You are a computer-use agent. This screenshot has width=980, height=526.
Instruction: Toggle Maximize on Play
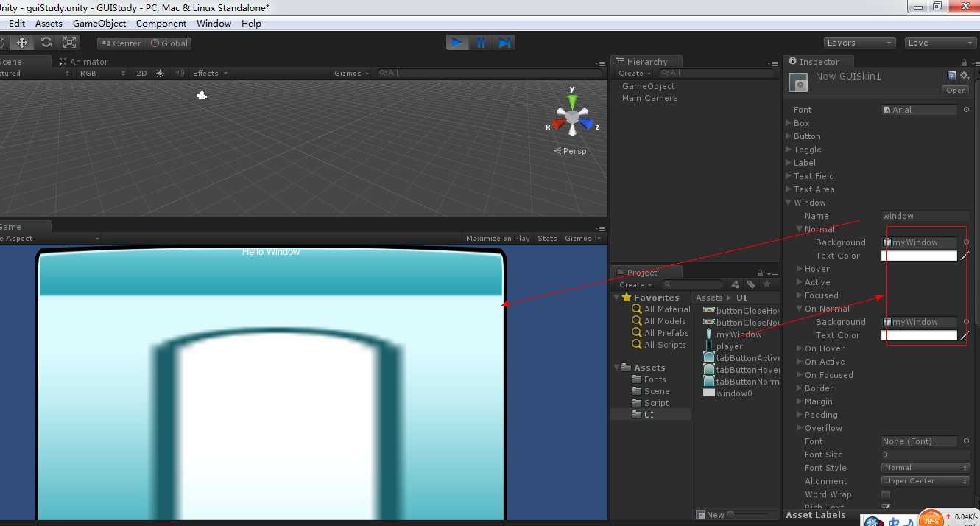pyautogui.click(x=498, y=239)
